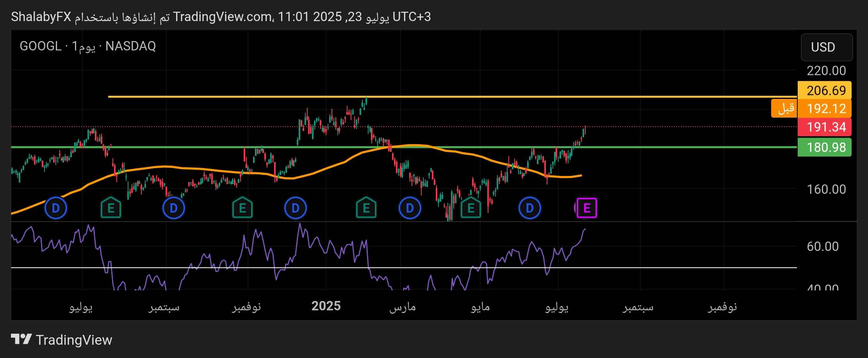Click the قبل pre-market tag
This screenshot has height=358, width=868.
coord(784,108)
